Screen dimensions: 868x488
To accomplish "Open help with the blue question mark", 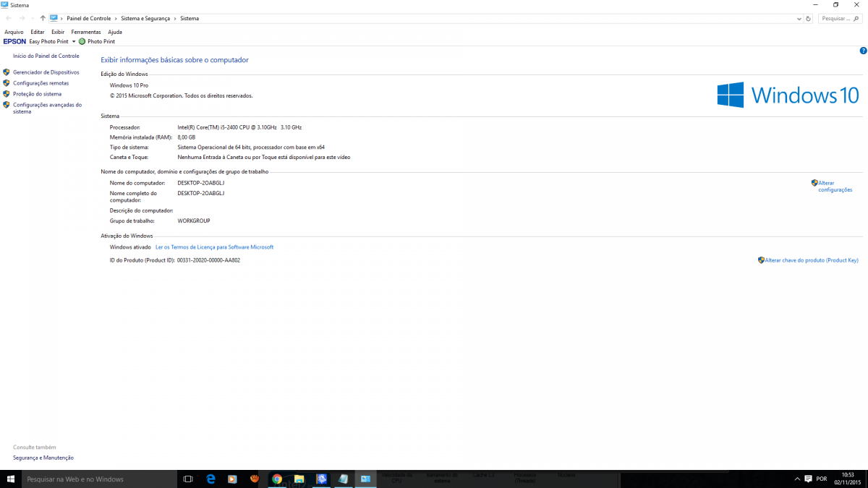I will (x=863, y=51).
